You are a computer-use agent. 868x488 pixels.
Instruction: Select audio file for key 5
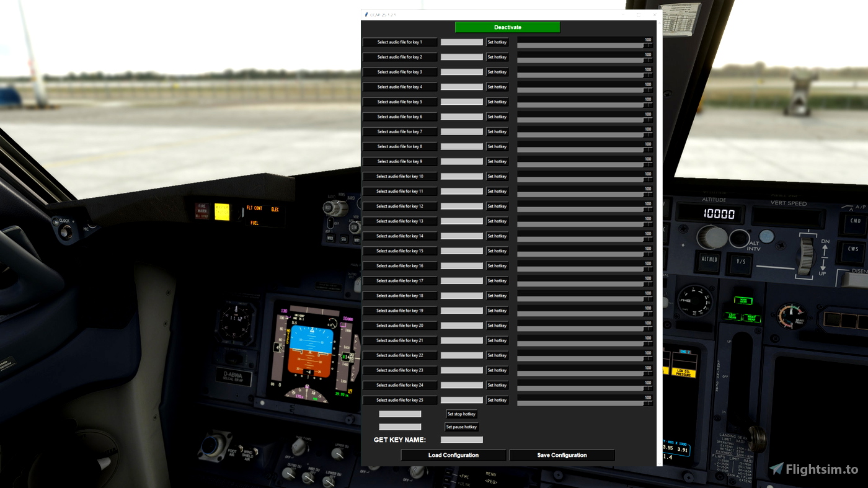pyautogui.click(x=400, y=102)
